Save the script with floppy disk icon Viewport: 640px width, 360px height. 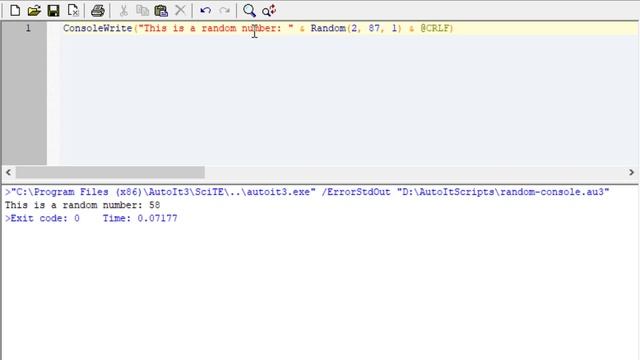(x=53, y=10)
